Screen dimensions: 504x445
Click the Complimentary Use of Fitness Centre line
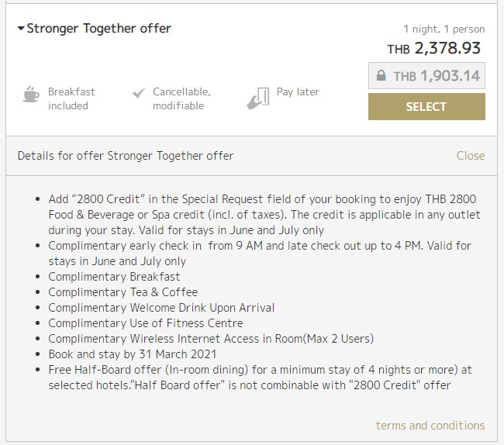point(145,323)
